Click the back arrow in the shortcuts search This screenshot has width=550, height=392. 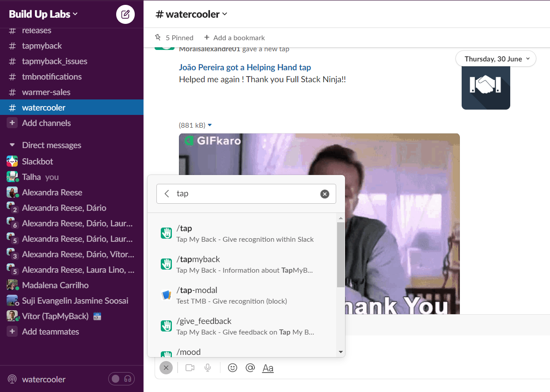[x=167, y=194]
